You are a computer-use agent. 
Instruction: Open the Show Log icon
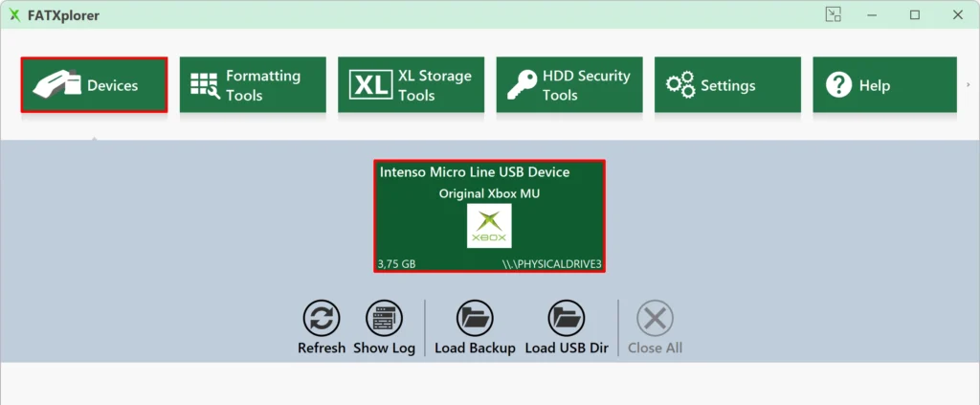click(x=384, y=318)
